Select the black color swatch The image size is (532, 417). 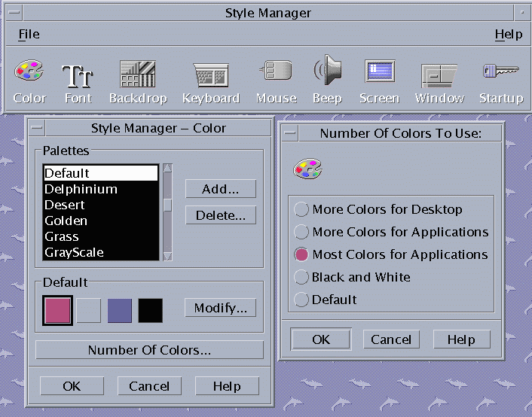(x=150, y=311)
